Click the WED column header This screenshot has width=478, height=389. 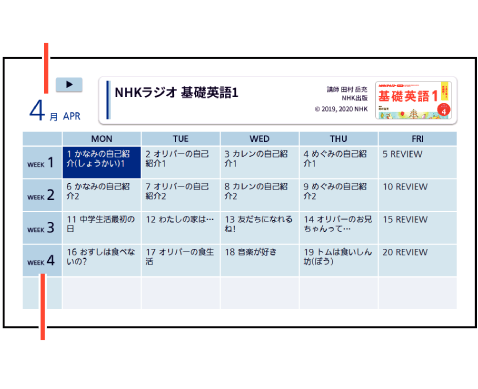pyautogui.click(x=260, y=139)
